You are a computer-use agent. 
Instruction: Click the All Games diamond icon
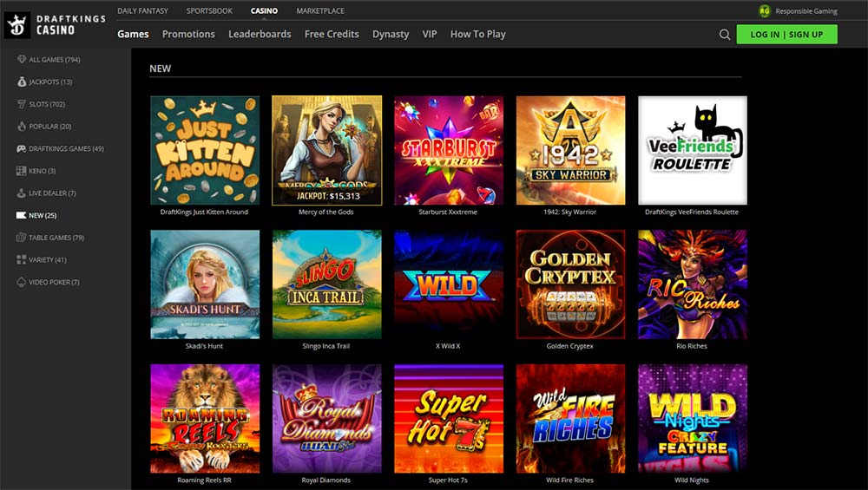coord(22,59)
